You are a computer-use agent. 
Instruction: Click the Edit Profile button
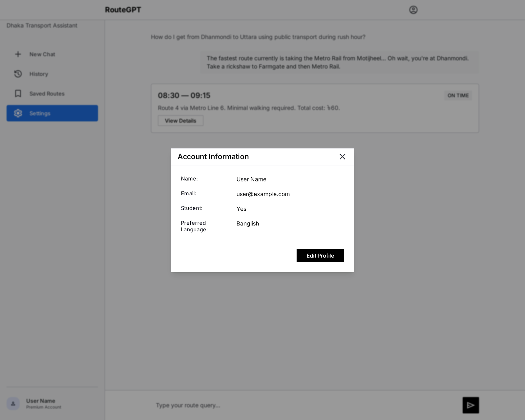[320, 256]
